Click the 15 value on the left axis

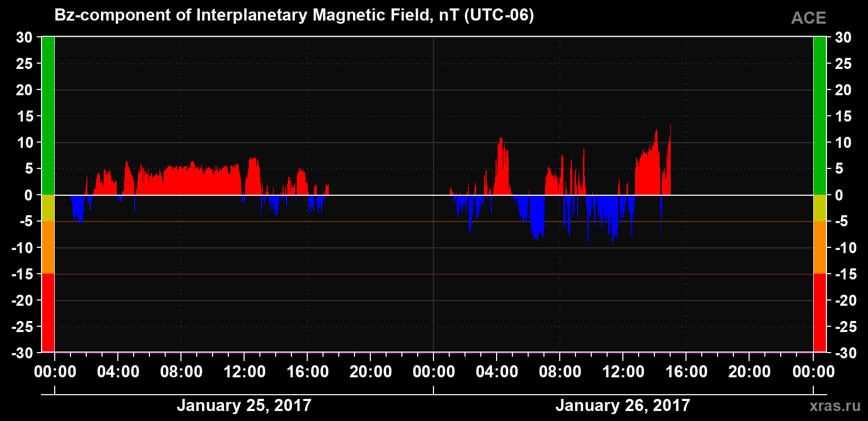(x=24, y=116)
